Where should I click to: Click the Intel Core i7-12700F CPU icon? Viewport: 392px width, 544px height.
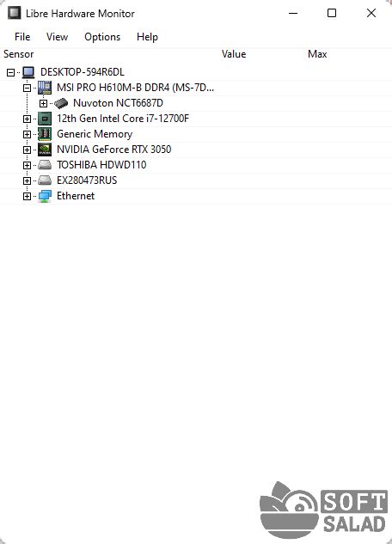pyautogui.click(x=45, y=119)
